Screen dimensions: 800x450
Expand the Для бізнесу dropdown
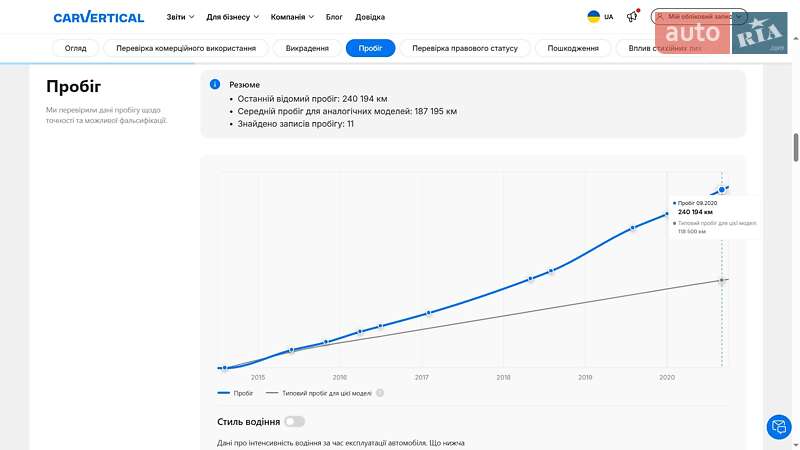[x=232, y=17]
